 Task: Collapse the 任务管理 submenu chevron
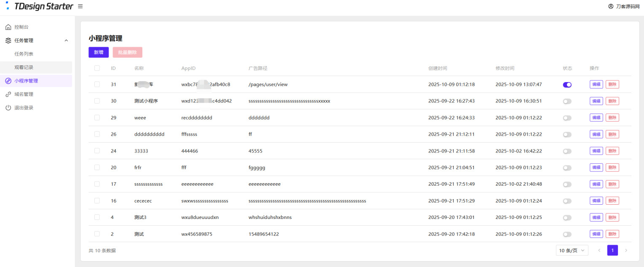66,40
